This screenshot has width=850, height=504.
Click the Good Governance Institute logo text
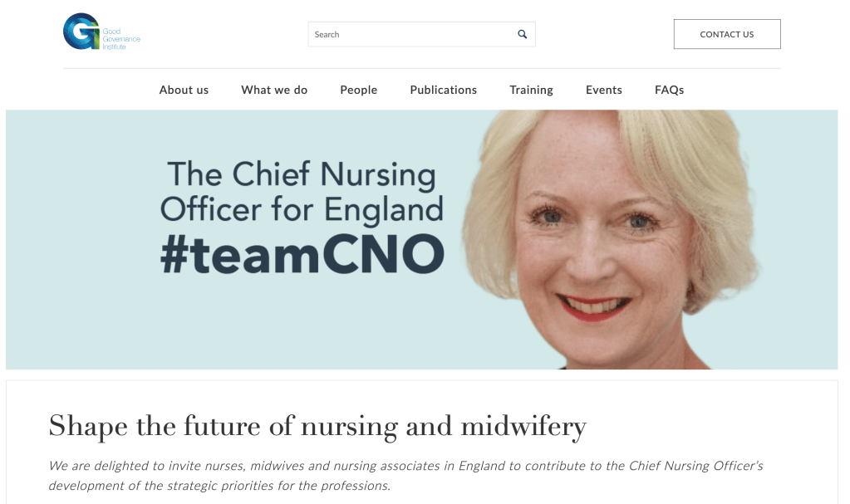click(x=121, y=39)
